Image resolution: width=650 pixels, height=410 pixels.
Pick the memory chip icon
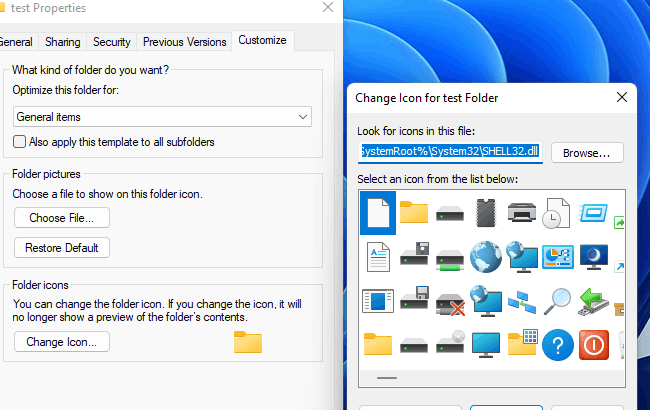[486, 213]
